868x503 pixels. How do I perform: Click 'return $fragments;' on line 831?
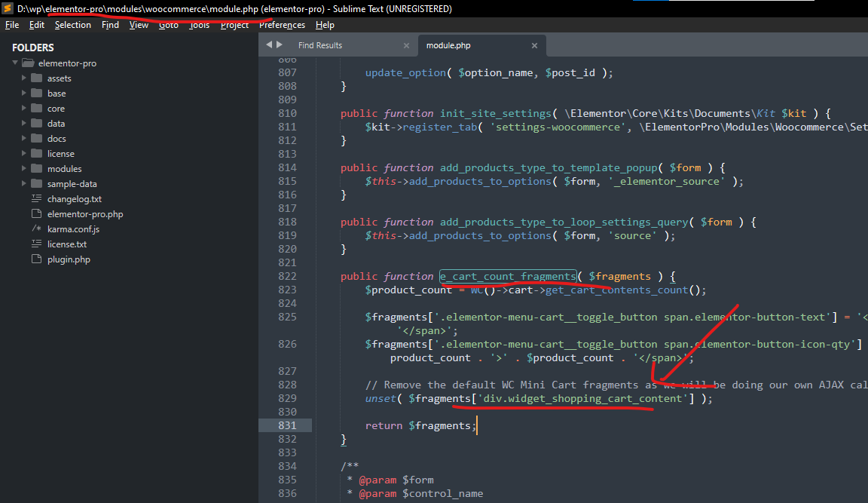click(x=420, y=425)
